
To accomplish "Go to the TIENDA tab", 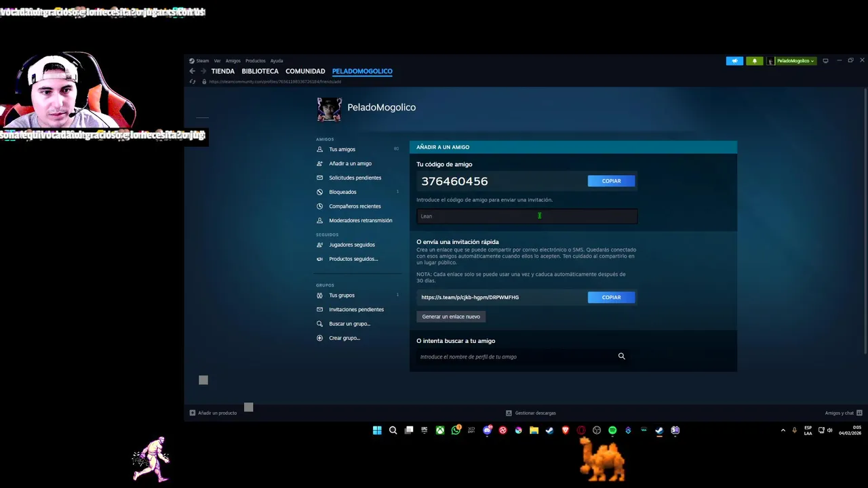I will [222, 71].
